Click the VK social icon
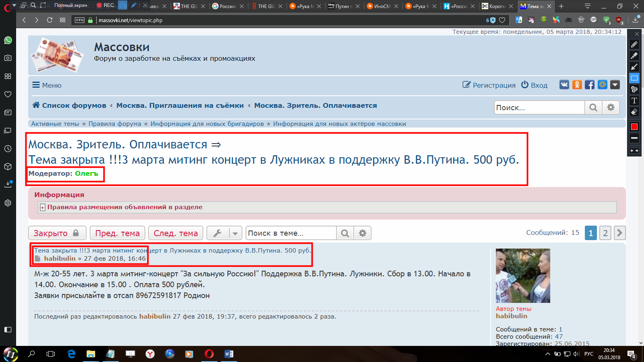 coord(564,84)
